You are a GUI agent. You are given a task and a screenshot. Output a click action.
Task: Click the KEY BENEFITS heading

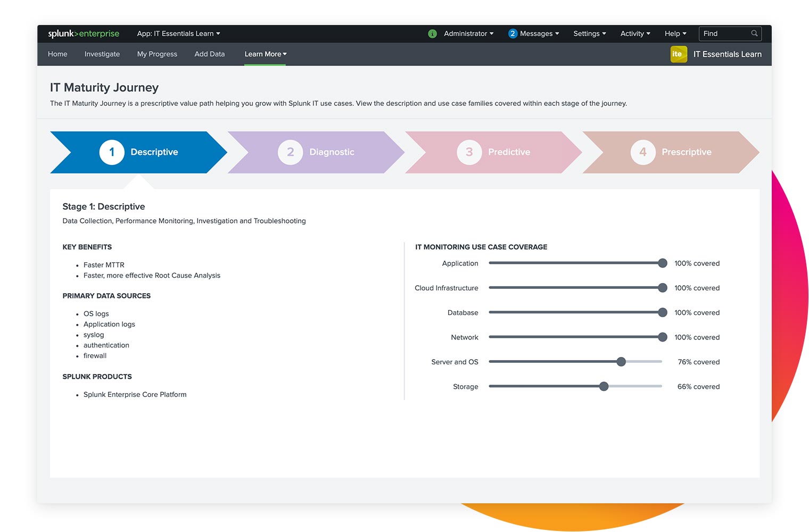coord(87,247)
